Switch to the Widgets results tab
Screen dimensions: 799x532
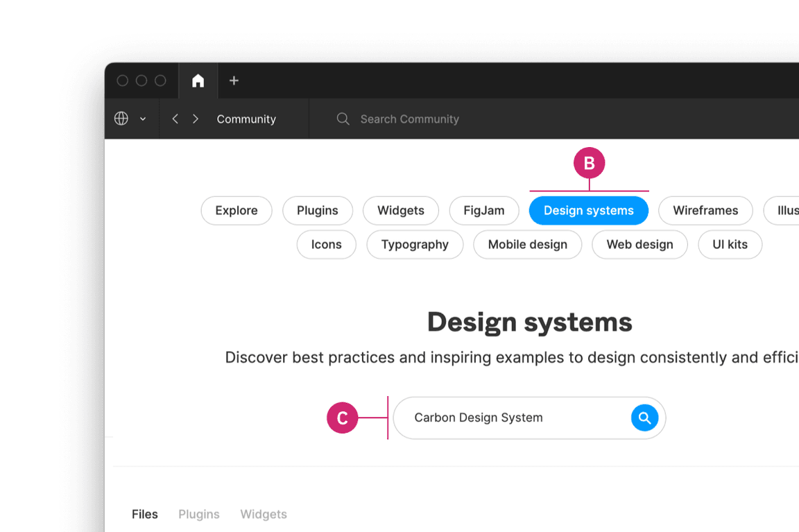[x=264, y=514]
